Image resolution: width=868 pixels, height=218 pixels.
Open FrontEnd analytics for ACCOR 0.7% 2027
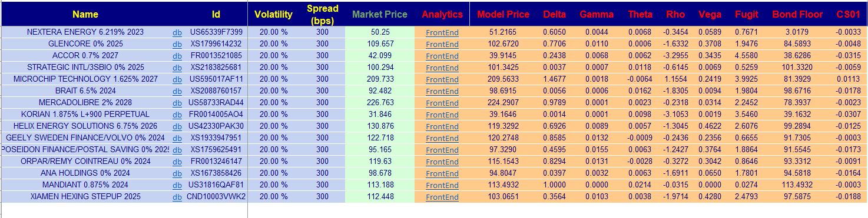pos(442,56)
